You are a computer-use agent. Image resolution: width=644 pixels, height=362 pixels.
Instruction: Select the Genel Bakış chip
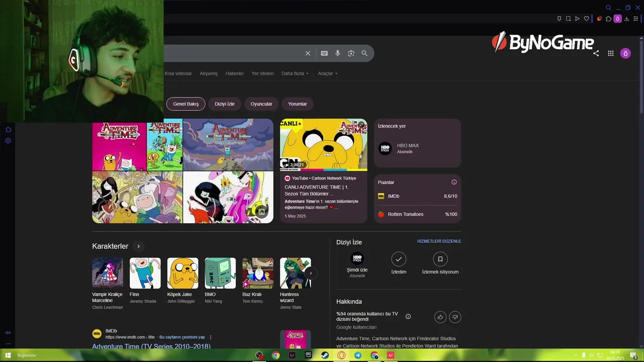[x=186, y=104]
